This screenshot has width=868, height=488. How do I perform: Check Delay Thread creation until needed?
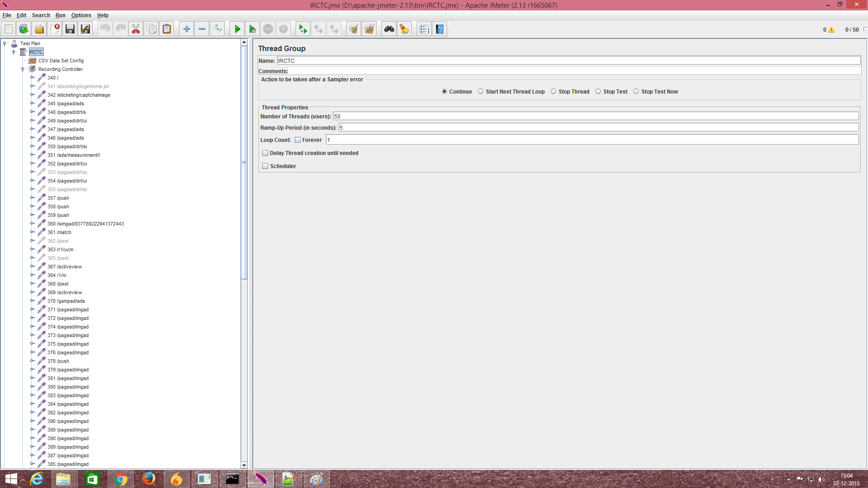[x=265, y=153]
